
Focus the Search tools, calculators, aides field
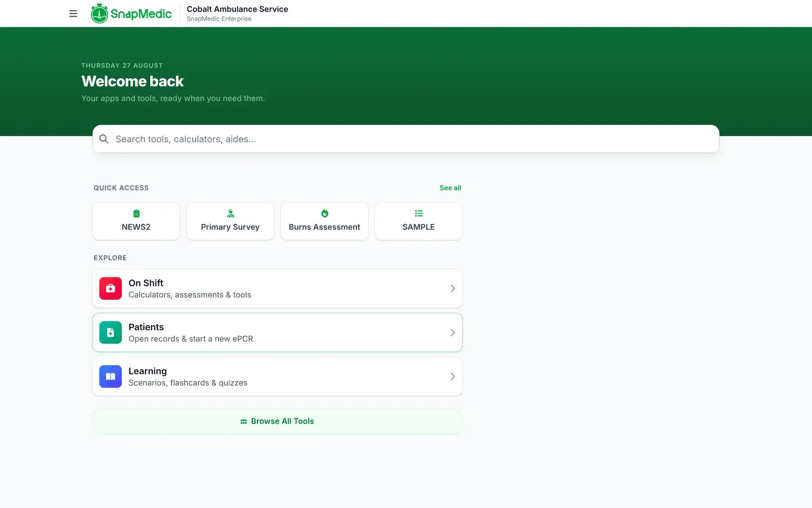tap(406, 139)
